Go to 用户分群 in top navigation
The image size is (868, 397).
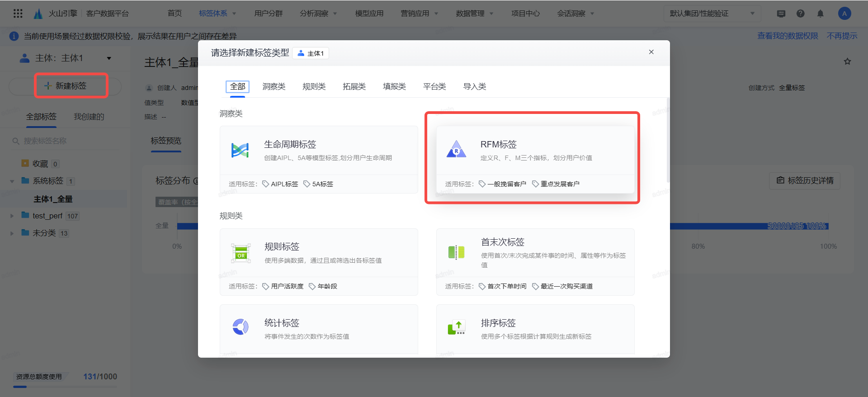tap(269, 14)
